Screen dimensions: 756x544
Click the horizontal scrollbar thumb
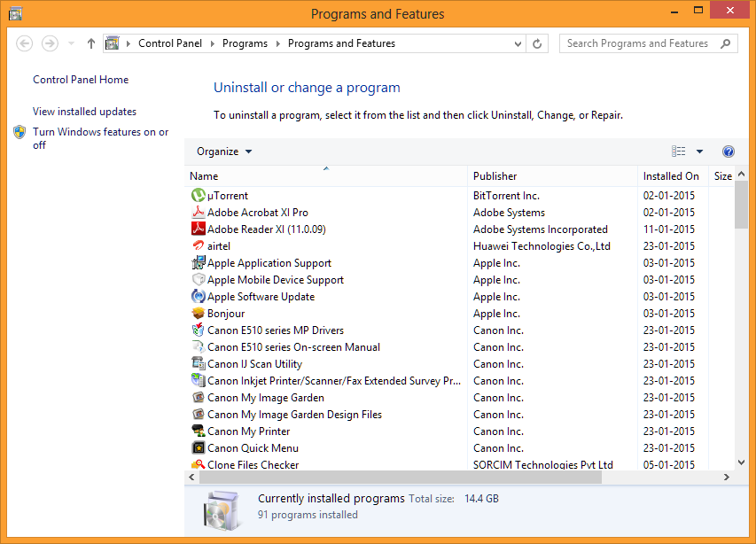click(x=401, y=477)
